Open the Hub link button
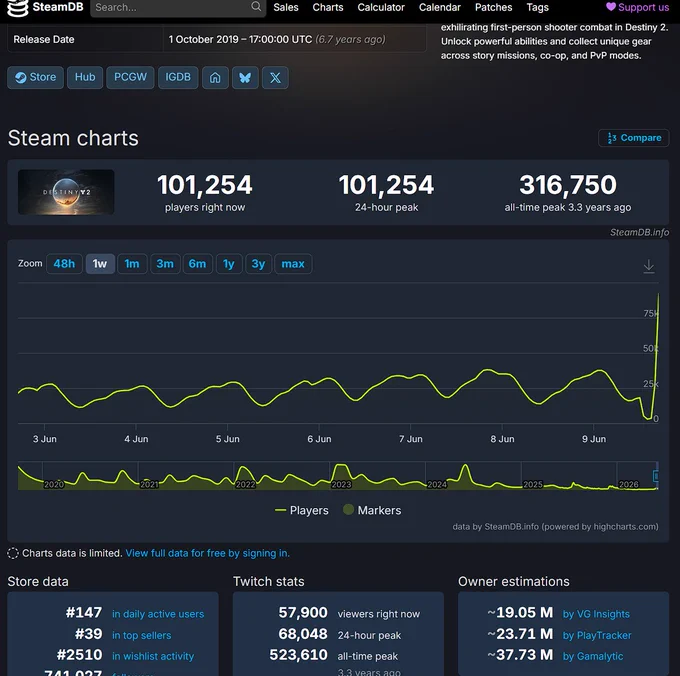The height and width of the screenshot is (676, 680). point(85,77)
